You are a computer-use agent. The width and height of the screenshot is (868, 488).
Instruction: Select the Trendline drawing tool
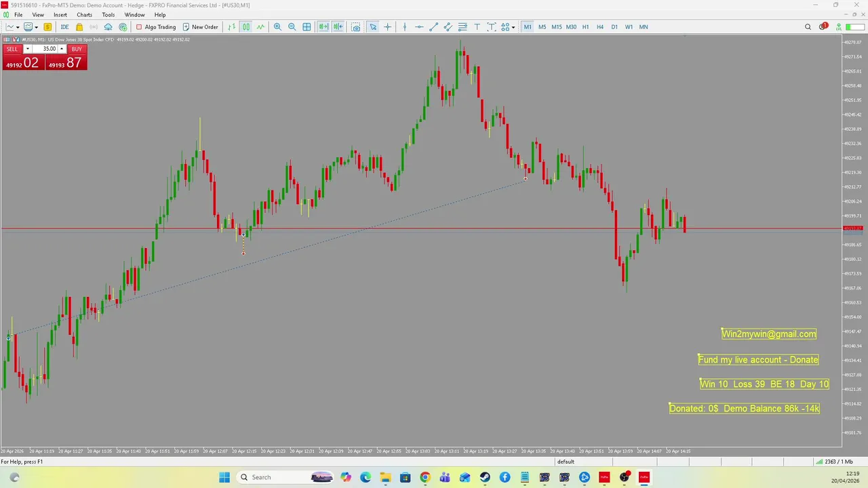pyautogui.click(x=434, y=27)
